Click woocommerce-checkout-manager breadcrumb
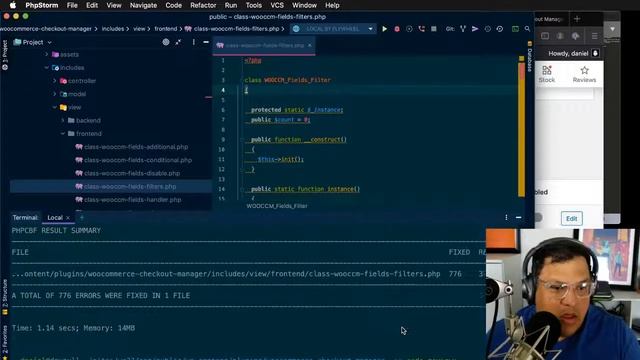 46,29
